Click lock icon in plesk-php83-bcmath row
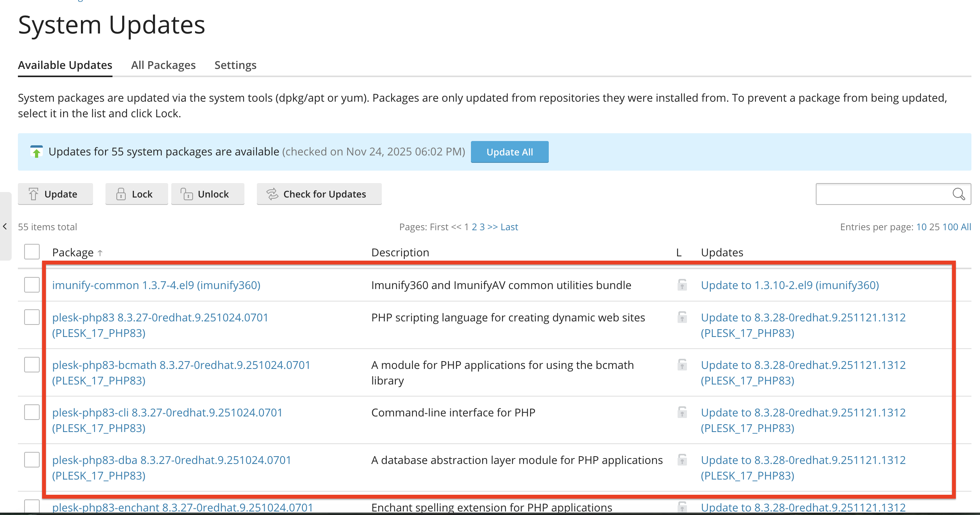The width and height of the screenshot is (980, 515). [682, 365]
